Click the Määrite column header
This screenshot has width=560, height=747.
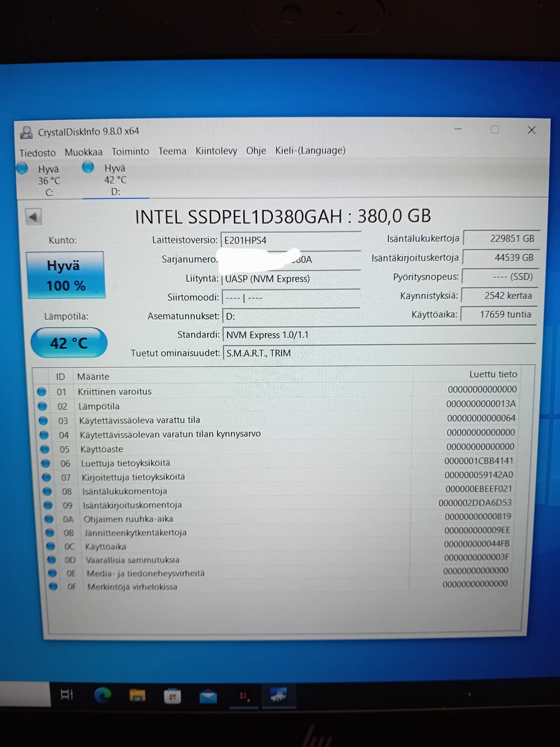93,377
